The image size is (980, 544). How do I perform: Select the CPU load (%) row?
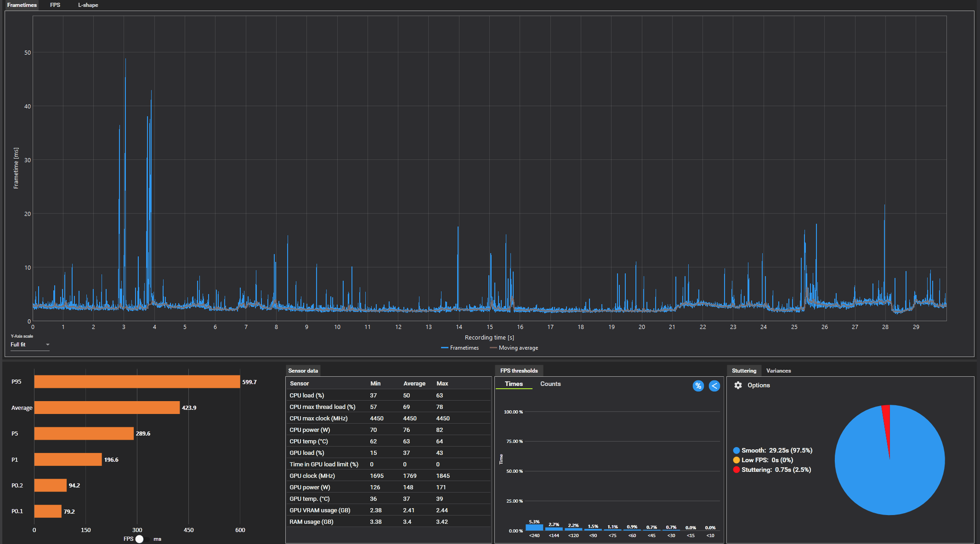pos(388,395)
